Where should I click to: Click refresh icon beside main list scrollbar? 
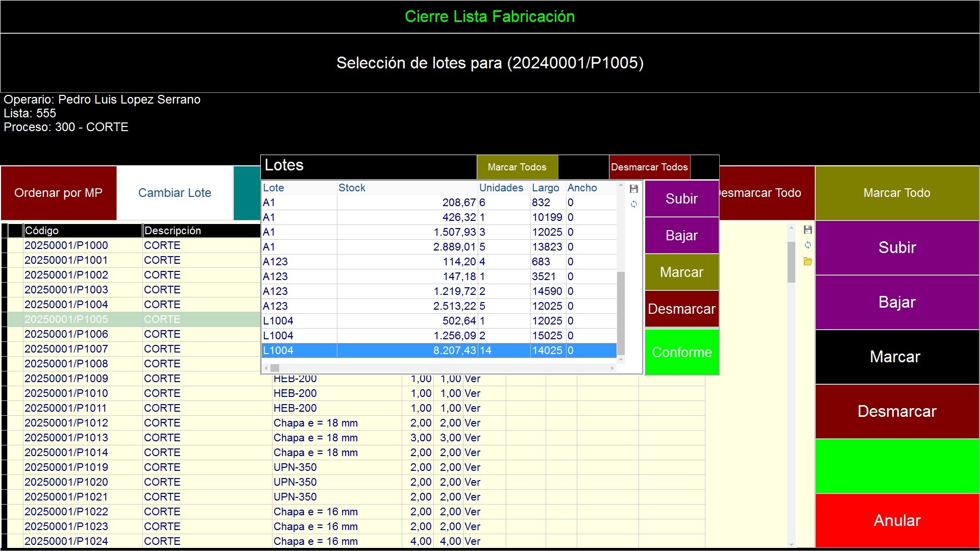pos(808,245)
